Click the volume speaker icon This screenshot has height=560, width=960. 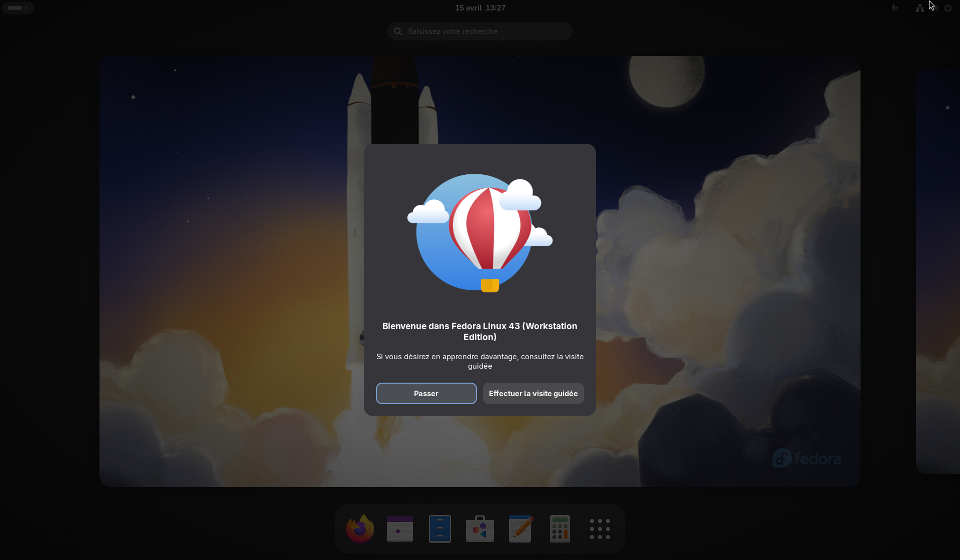tap(934, 8)
